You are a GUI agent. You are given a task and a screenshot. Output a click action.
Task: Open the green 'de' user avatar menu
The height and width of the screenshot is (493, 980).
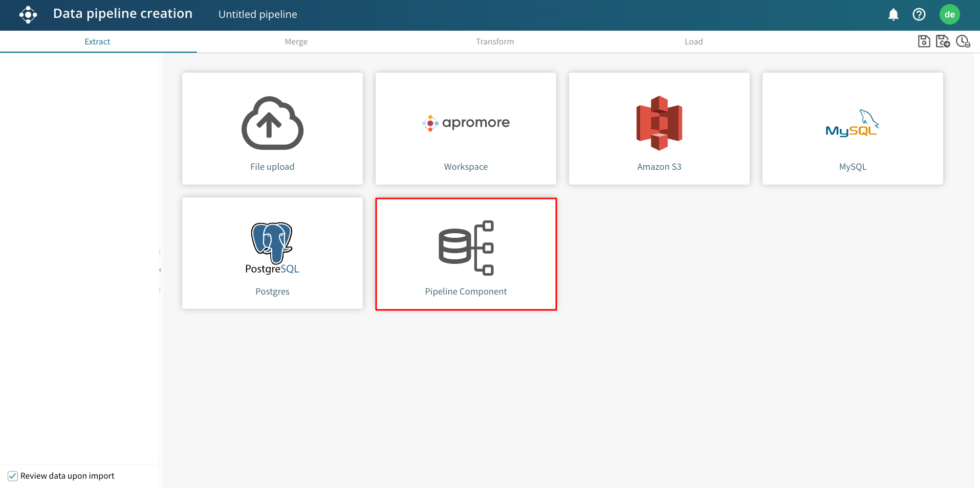[x=949, y=15]
